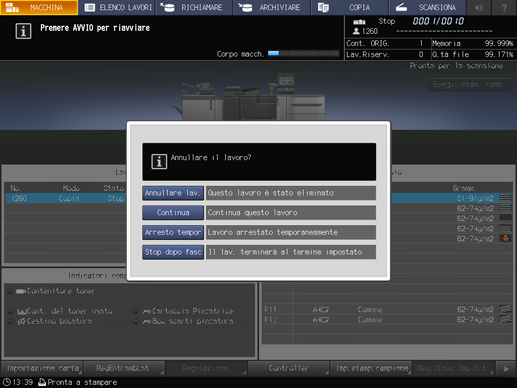Select job row 1260 Copia

coord(66,198)
